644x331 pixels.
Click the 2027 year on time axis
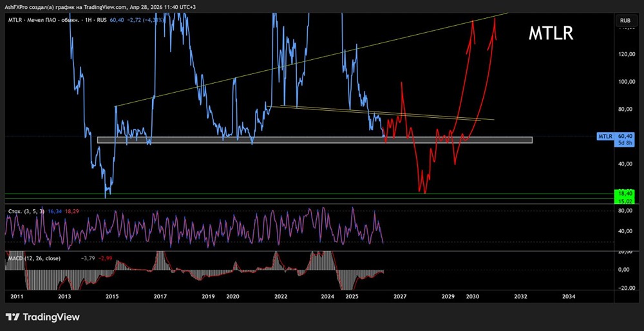[400, 296]
